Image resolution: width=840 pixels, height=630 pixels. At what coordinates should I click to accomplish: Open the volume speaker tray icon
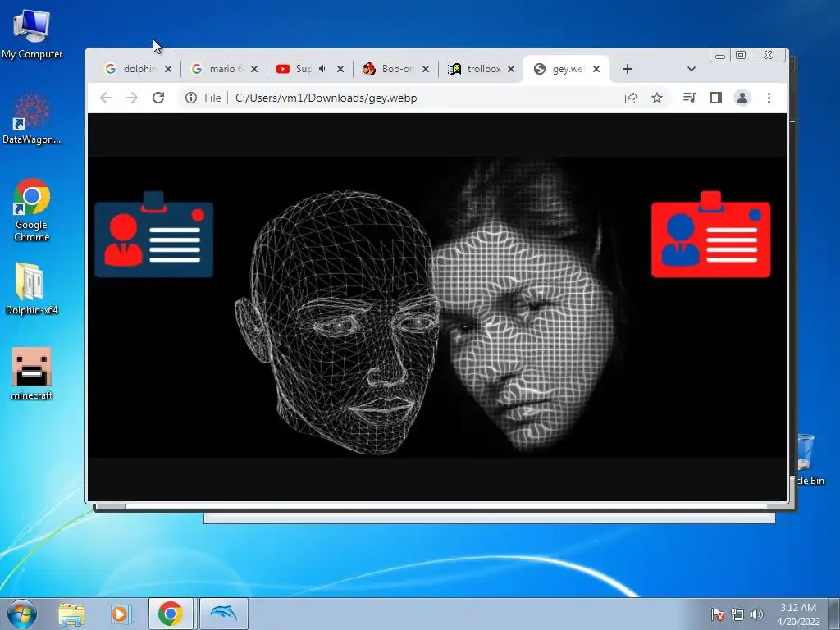pos(756,614)
